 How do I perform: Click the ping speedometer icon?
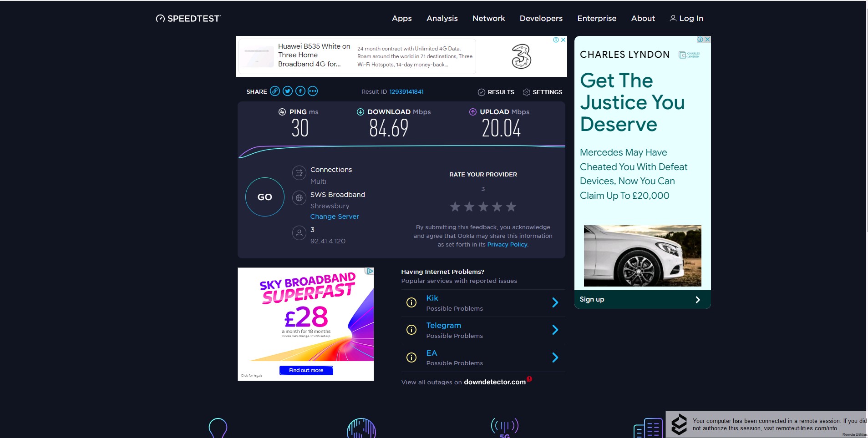282,112
